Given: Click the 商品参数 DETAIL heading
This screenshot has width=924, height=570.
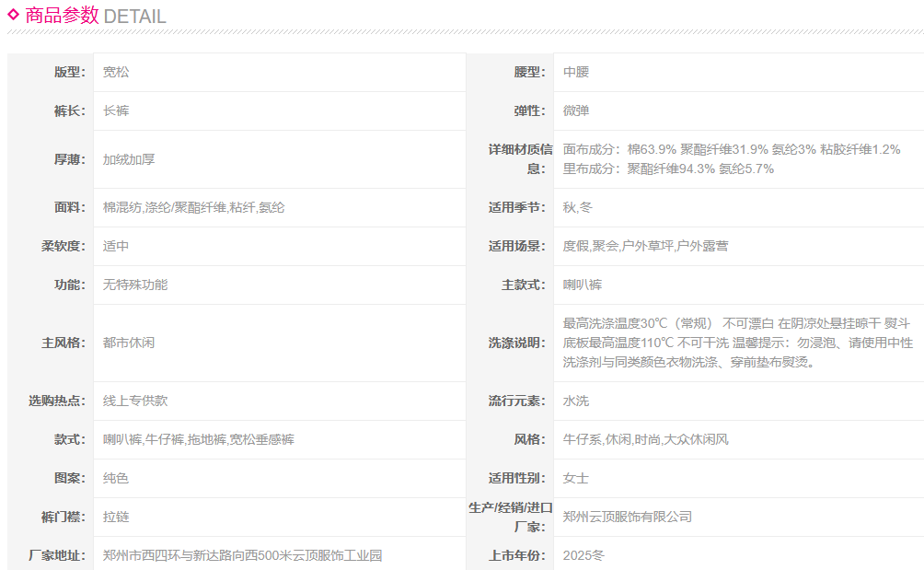Looking at the screenshot, I should tap(96, 16).
